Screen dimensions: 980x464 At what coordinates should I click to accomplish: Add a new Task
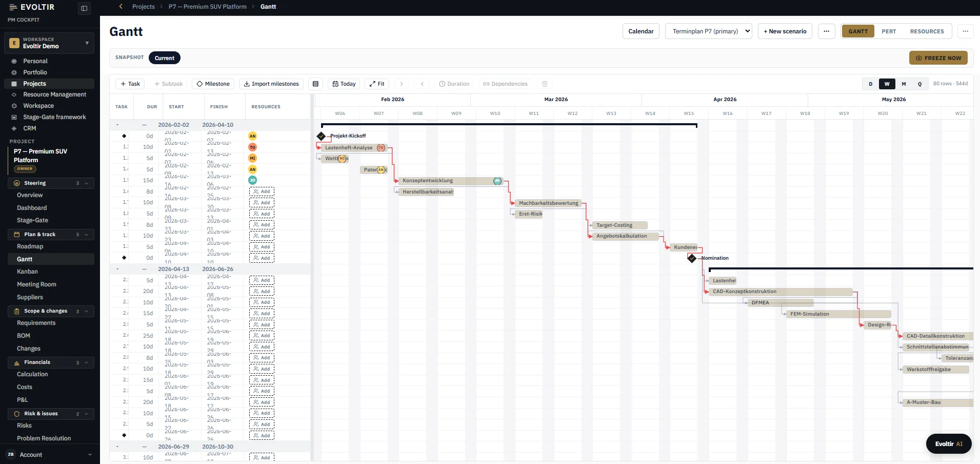tap(130, 84)
